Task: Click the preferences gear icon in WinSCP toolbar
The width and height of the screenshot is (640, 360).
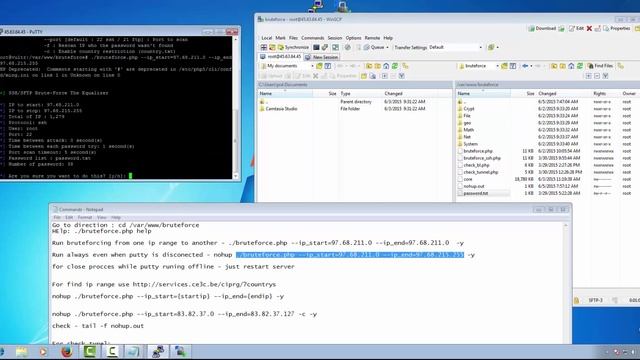Action: [348, 47]
